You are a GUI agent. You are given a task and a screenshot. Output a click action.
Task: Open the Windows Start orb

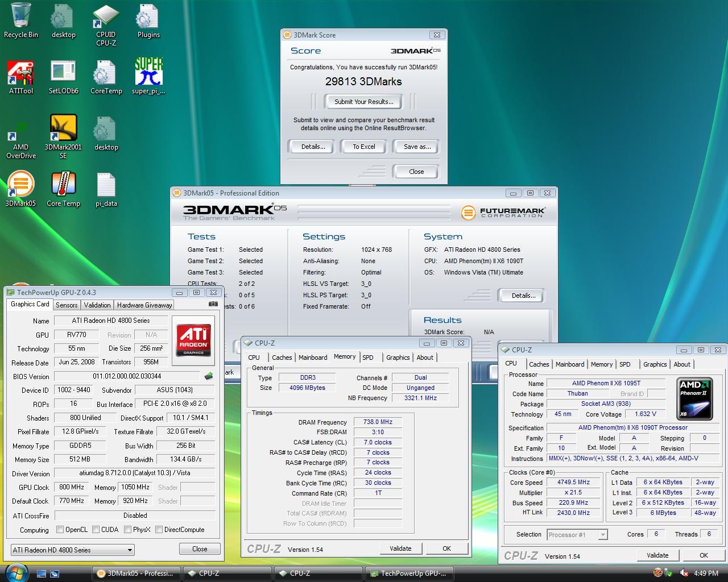click(x=15, y=572)
